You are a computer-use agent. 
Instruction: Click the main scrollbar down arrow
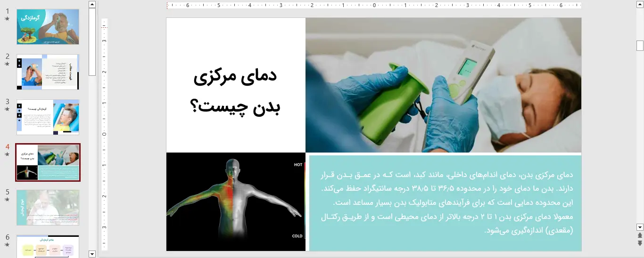coord(640,226)
